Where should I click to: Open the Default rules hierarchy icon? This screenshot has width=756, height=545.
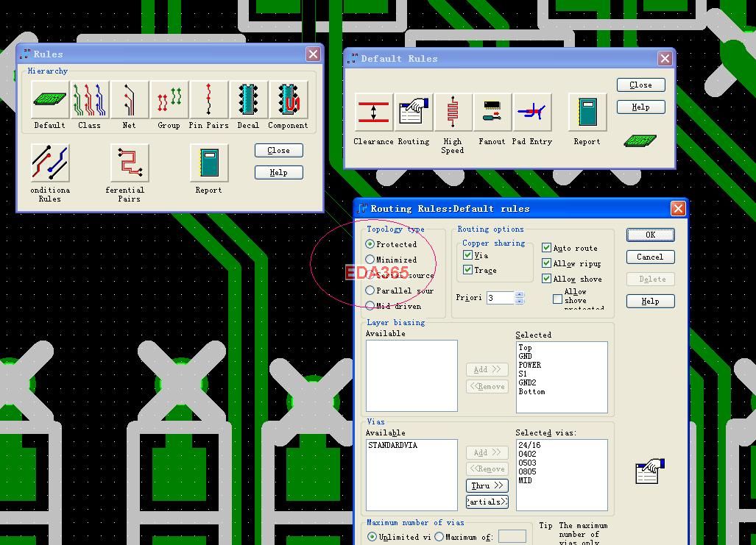coord(50,100)
